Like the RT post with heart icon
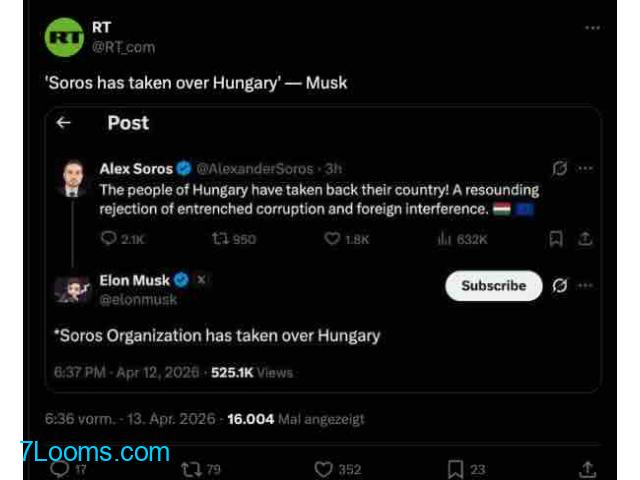 pos(324,468)
